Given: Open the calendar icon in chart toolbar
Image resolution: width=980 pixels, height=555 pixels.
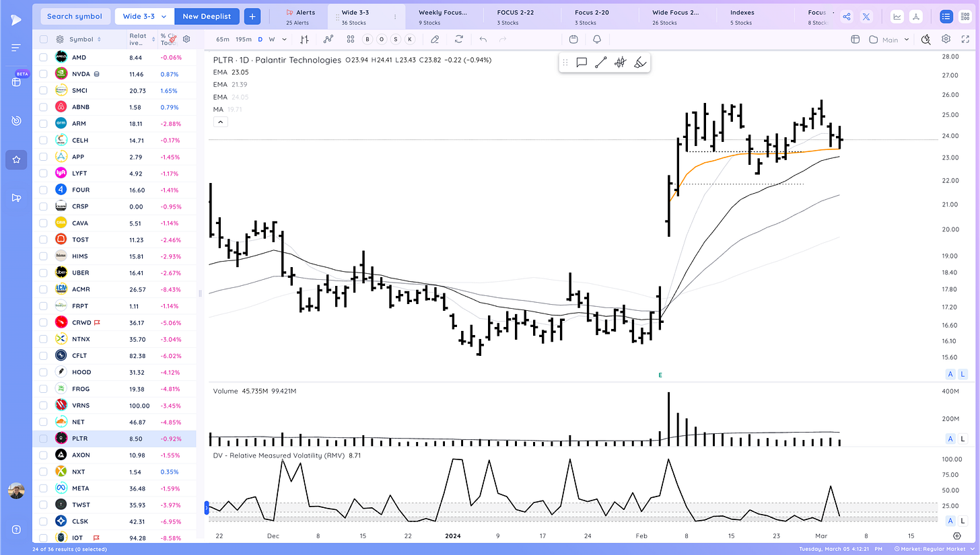Looking at the screenshot, I should pos(573,40).
